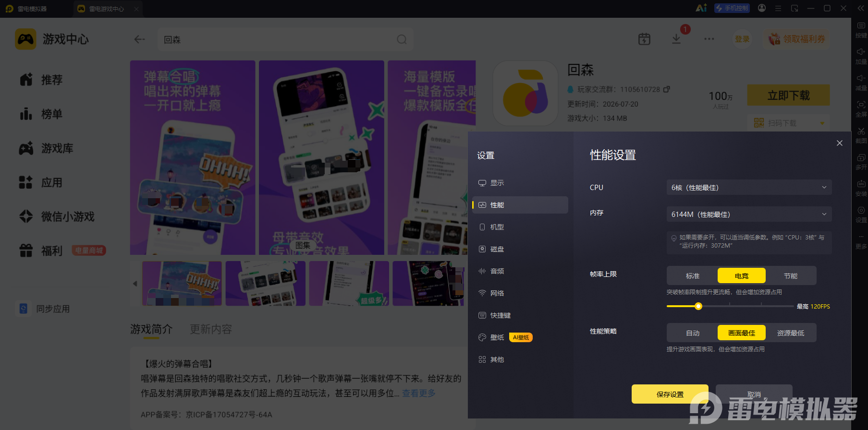The image size is (868, 430).
Task: Select 性能 performance settings section
Action: tap(520, 205)
